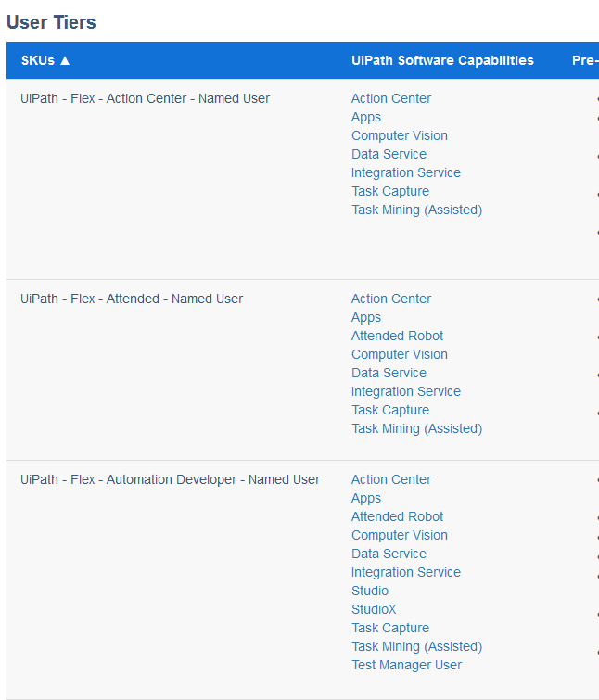Select UiPath Flex Automation Developer Named User cell
Viewport: 599px width, 700px height.
point(170,479)
